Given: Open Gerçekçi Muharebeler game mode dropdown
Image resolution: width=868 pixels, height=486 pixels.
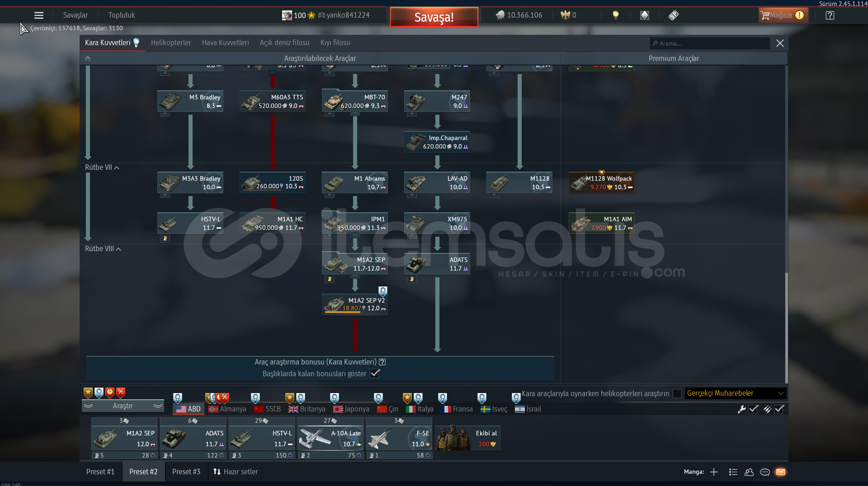Looking at the screenshot, I should [x=736, y=393].
